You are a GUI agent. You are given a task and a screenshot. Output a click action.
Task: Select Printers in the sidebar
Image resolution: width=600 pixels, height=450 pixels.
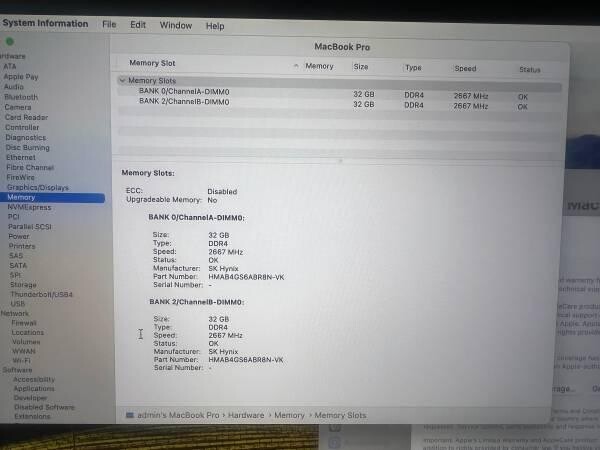[22, 246]
